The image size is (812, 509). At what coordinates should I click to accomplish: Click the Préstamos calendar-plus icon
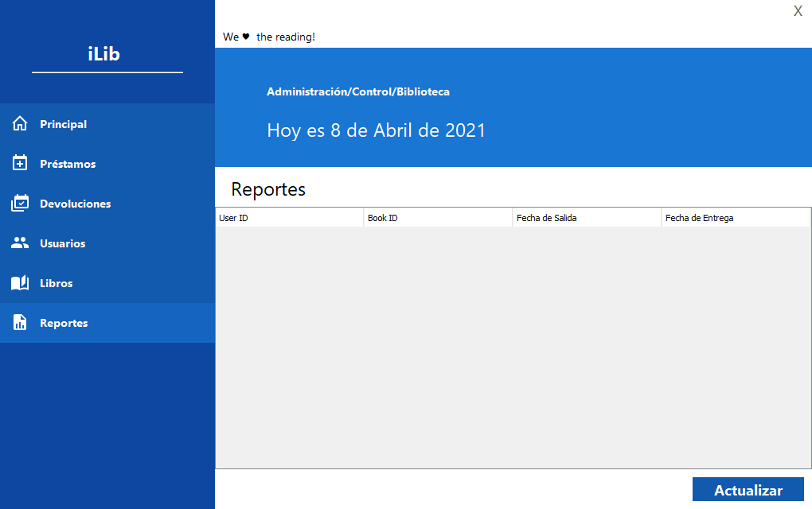20,163
